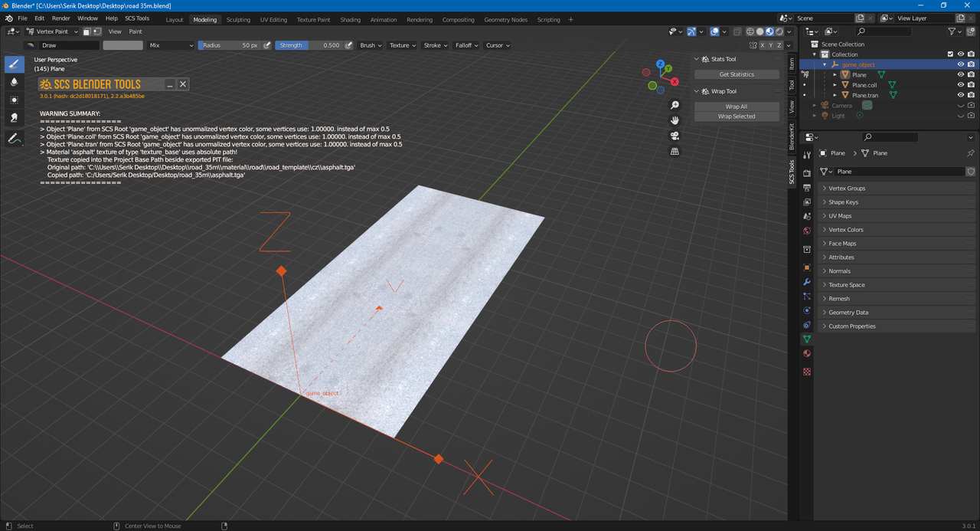The width and height of the screenshot is (980, 531).
Task: Open the Scene properties tab
Action: click(x=807, y=216)
